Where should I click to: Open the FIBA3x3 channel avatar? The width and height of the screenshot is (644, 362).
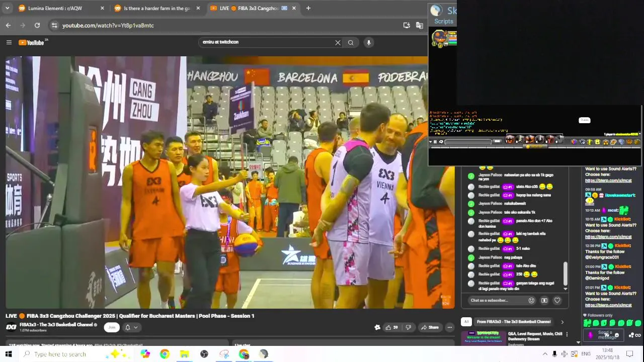pyautogui.click(x=11, y=327)
